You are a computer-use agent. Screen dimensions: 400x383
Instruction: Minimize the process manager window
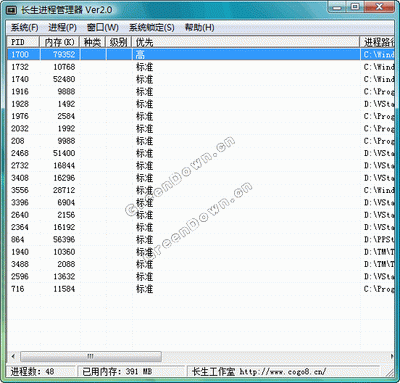(x=338, y=7)
